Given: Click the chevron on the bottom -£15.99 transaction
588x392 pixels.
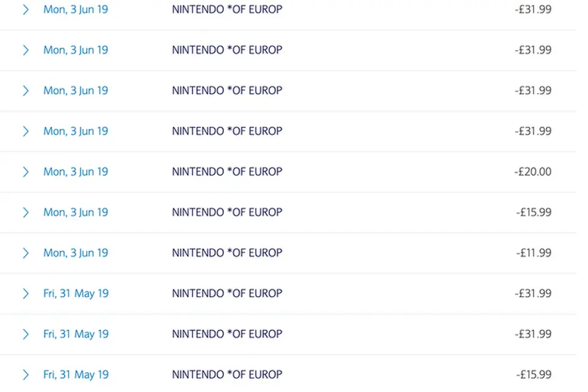Looking at the screenshot, I should [25, 374].
